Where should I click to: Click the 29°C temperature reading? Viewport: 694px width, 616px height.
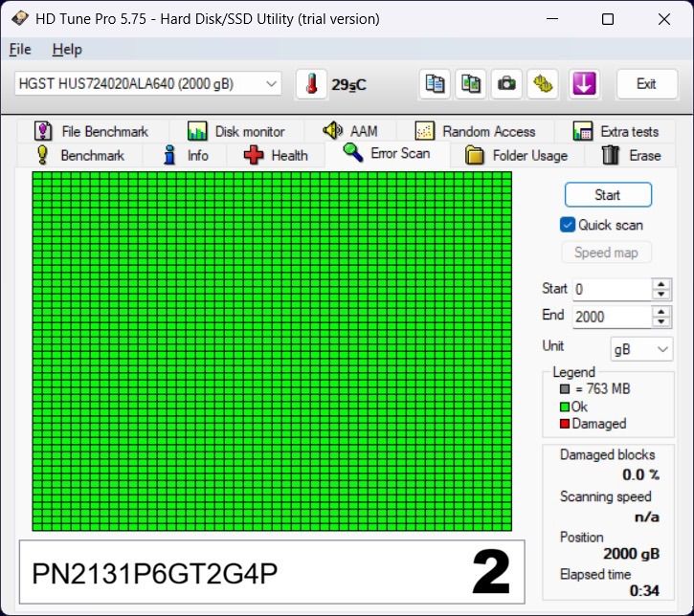coord(348,84)
